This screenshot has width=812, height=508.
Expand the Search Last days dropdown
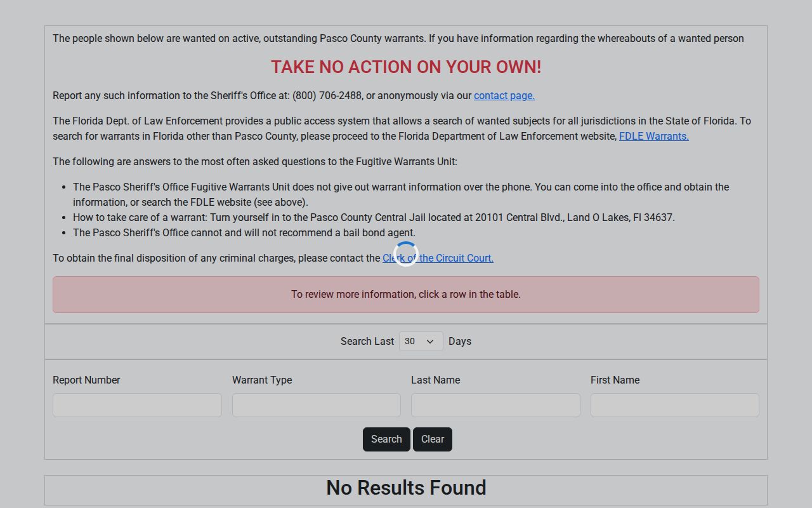[421, 341]
